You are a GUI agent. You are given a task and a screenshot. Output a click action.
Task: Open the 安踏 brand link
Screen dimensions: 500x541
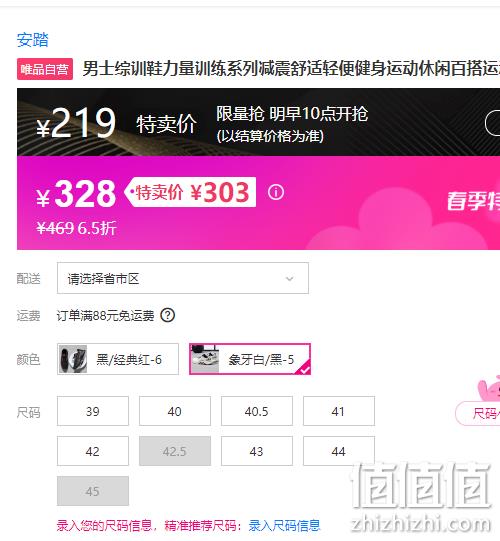tap(33, 40)
